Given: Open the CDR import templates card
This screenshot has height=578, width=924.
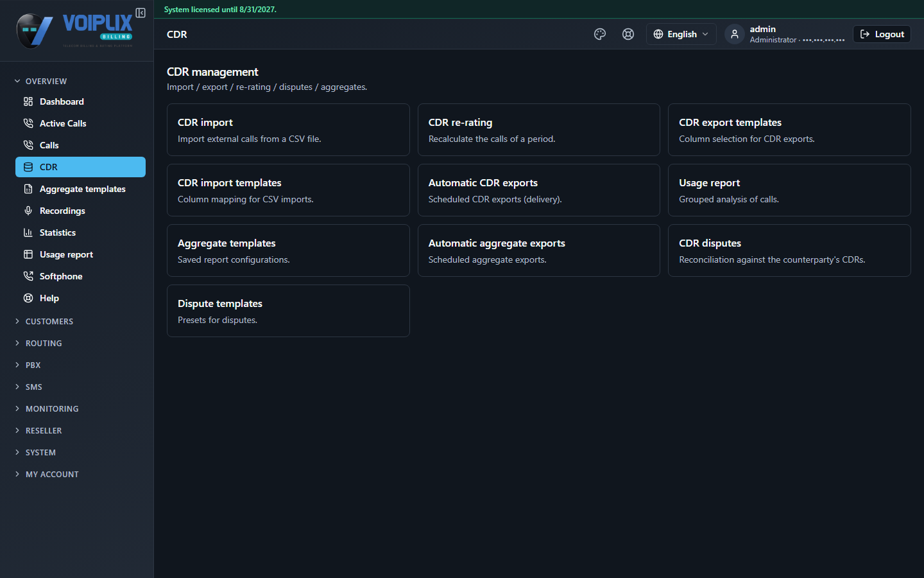Looking at the screenshot, I should tap(288, 190).
